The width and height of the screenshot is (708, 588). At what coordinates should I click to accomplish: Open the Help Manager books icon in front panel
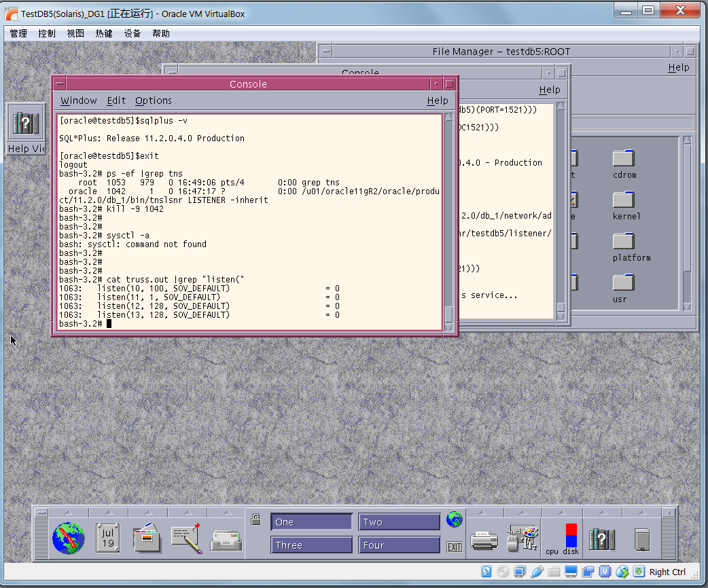[602, 539]
